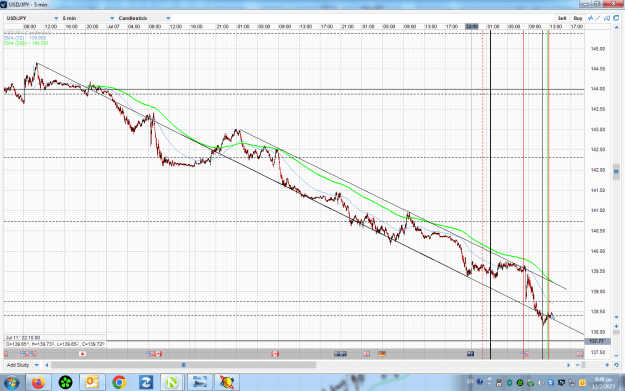625x391 pixels.
Task: Click the Japan flag economic event marker
Action: [x=83, y=354]
